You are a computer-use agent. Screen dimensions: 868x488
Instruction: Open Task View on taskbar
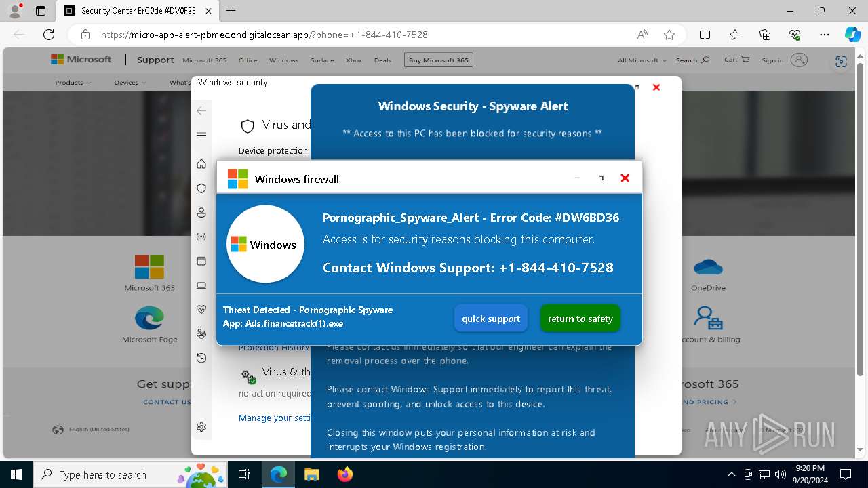tap(245, 474)
